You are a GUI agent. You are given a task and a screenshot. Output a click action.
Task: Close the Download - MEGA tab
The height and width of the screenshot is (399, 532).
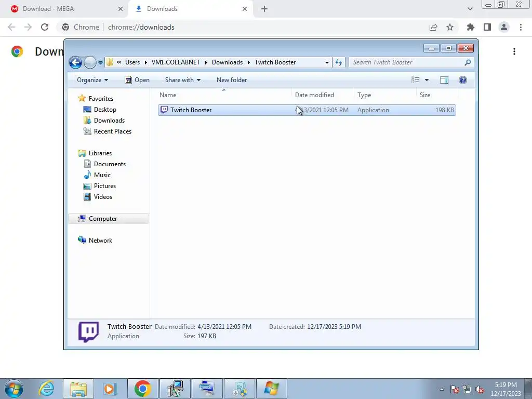[121, 9]
